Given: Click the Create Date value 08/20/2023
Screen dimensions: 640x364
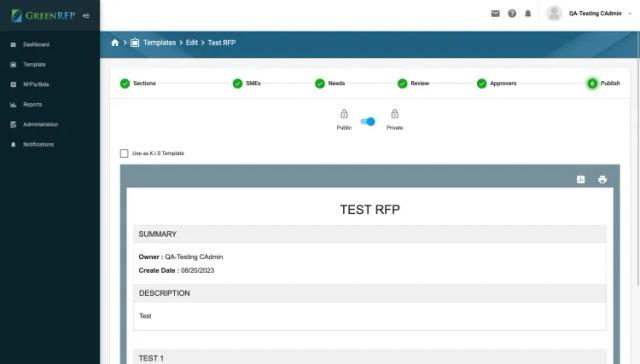Looking at the screenshot, I should tap(198, 271).
